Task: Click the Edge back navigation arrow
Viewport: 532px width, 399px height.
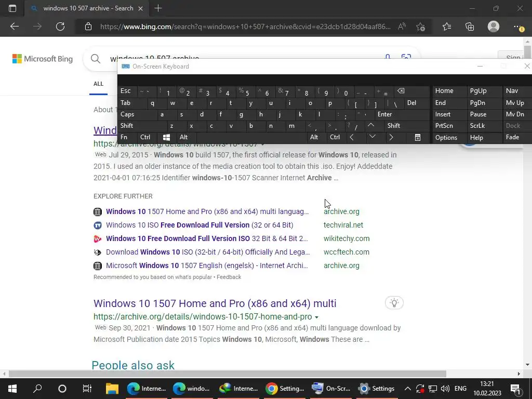Action: click(x=14, y=26)
